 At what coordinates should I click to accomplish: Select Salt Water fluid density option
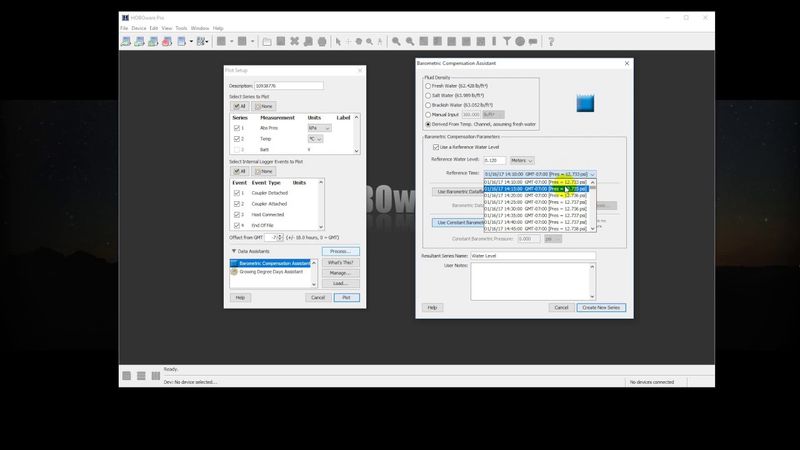click(428, 95)
